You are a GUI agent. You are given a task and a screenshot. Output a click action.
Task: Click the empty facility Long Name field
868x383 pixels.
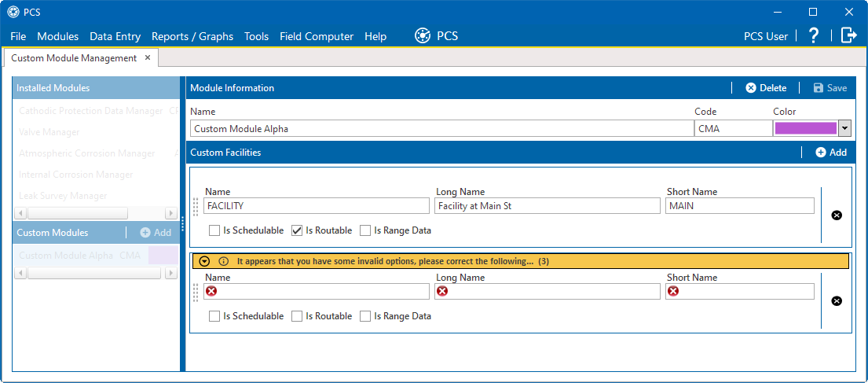point(547,291)
